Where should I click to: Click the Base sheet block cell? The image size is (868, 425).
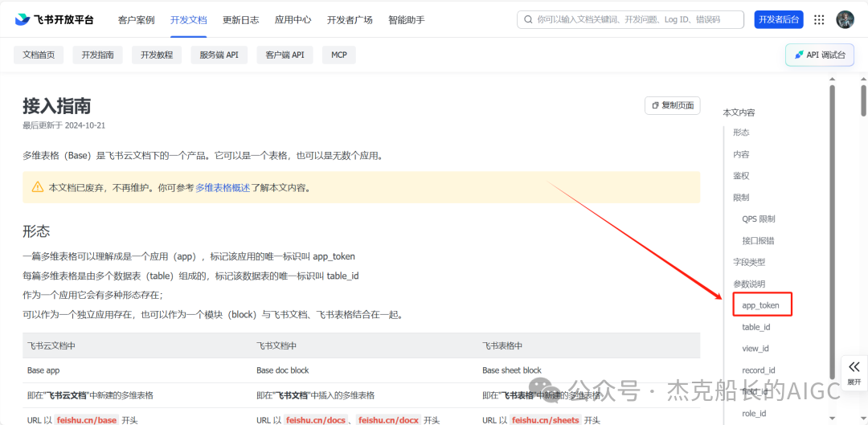512,370
